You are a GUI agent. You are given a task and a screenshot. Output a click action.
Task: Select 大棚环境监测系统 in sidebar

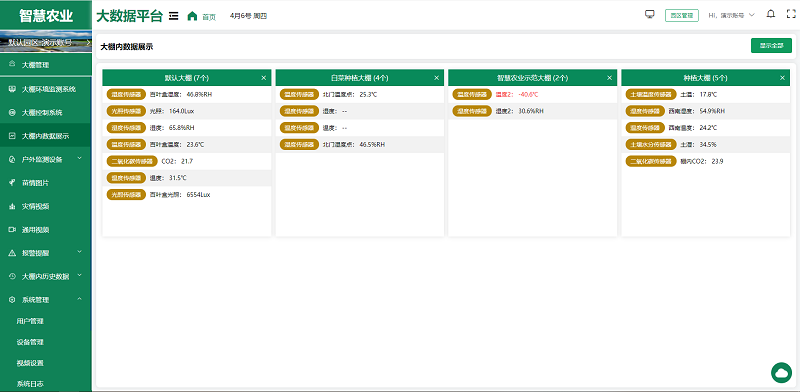pyautogui.click(x=46, y=89)
